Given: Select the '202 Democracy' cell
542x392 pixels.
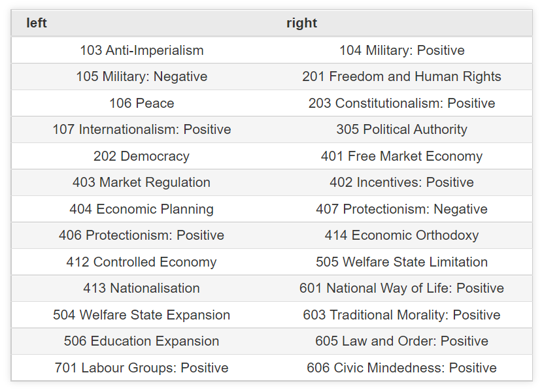Looking at the screenshot, I should point(142,156).
